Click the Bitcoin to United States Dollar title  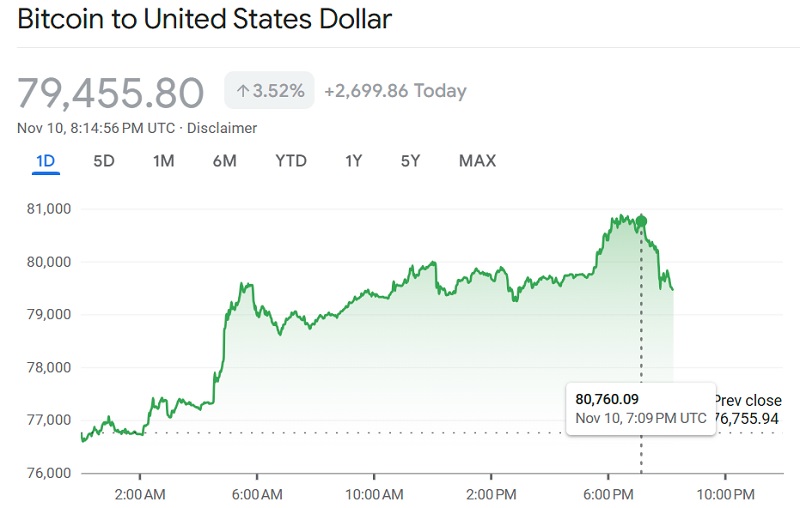click(x=205, y=19)
